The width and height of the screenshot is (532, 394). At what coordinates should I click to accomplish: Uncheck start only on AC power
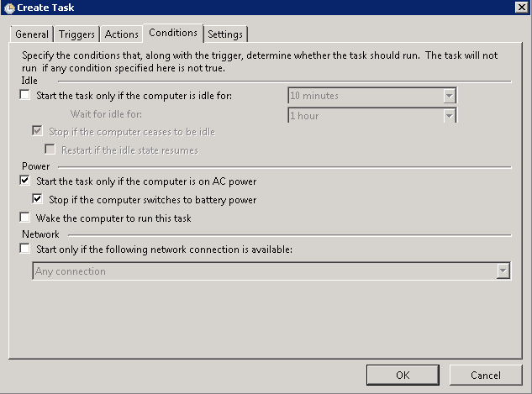click(25, 181)
